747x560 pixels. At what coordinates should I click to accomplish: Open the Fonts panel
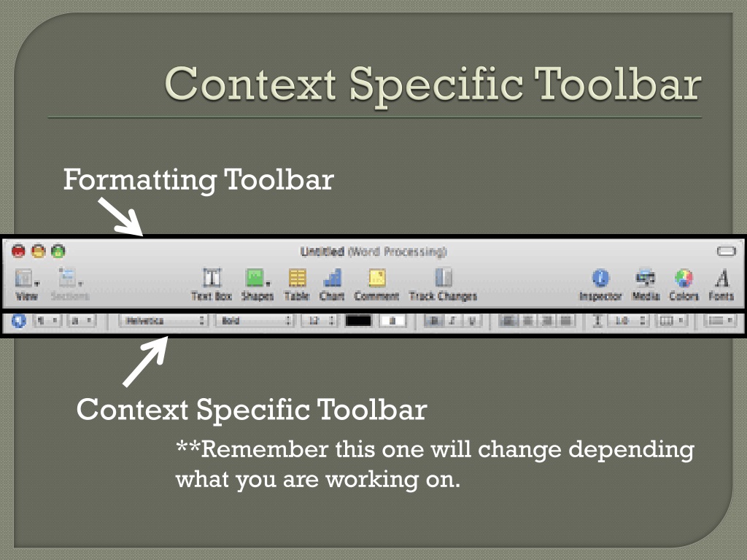721,284
